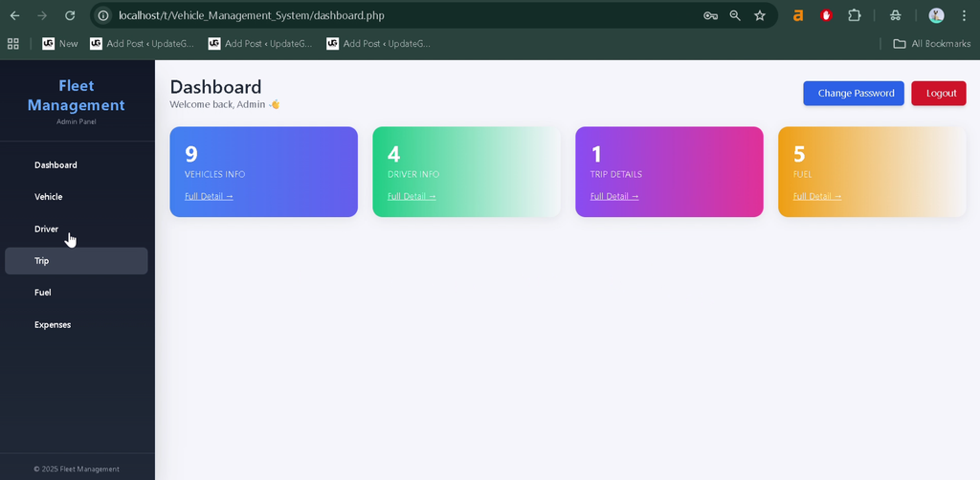The width and height of the screenshot is (980, 480).
Task: Open the apps grid in bookmarks bar
Action: [13, 44]
